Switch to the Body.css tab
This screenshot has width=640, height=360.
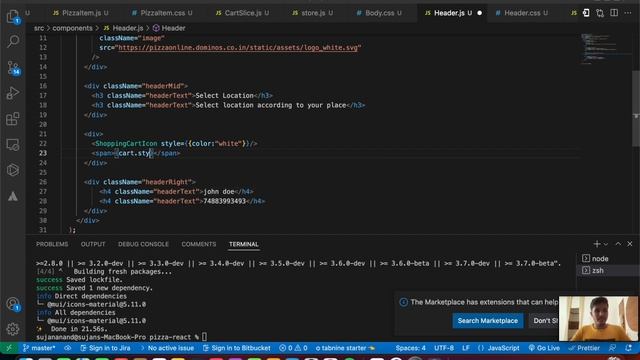[x=379, y=13]
